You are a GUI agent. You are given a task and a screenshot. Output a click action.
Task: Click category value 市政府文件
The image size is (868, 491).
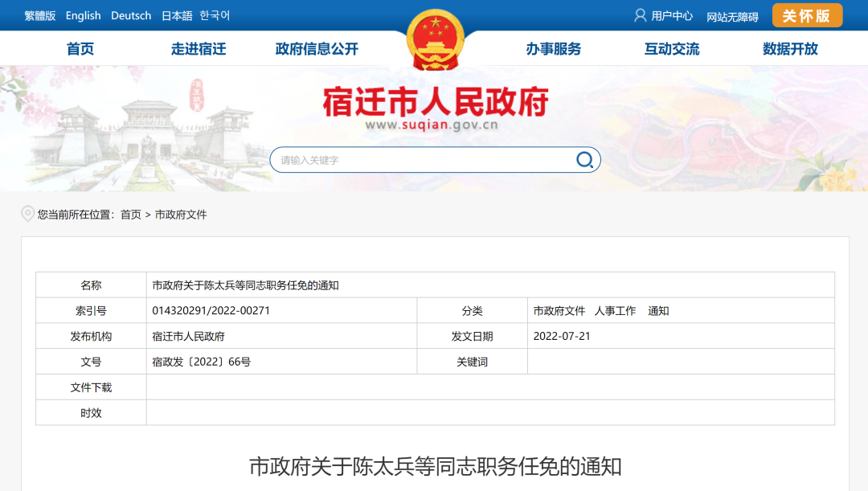click(x=559, y=311)
